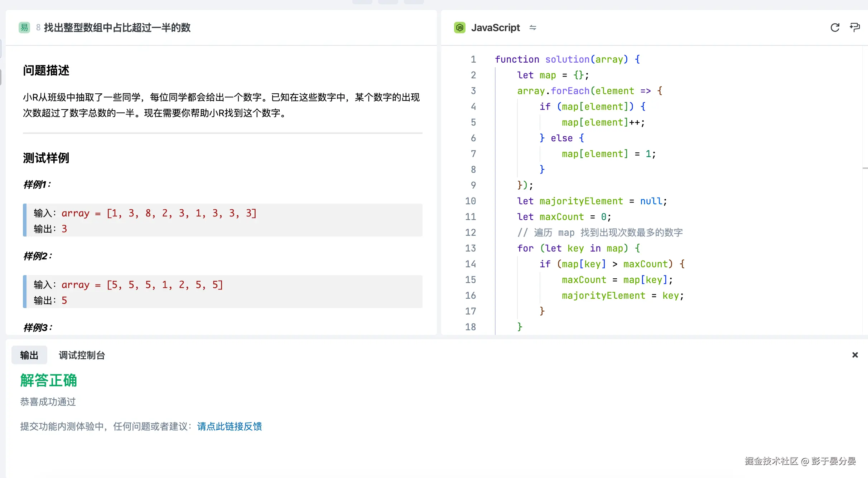Click the 请点此链接反馈 feedback link
The height and width of the screenshot is (478, 868).
229,426
